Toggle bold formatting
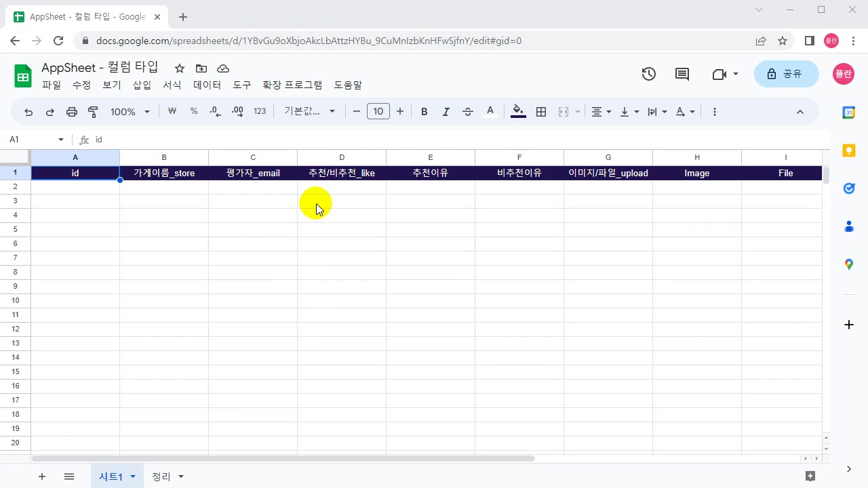Image resolution: width=868 pixels, height=488 pixels. [424, 111]
